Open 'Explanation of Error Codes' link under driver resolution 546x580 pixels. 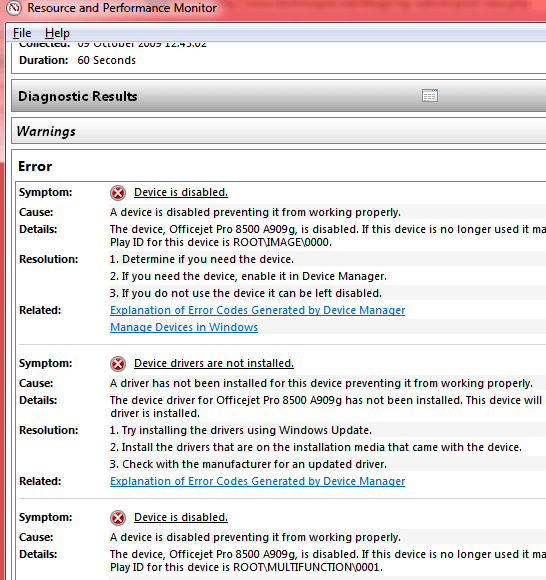[x=257, y=481]
